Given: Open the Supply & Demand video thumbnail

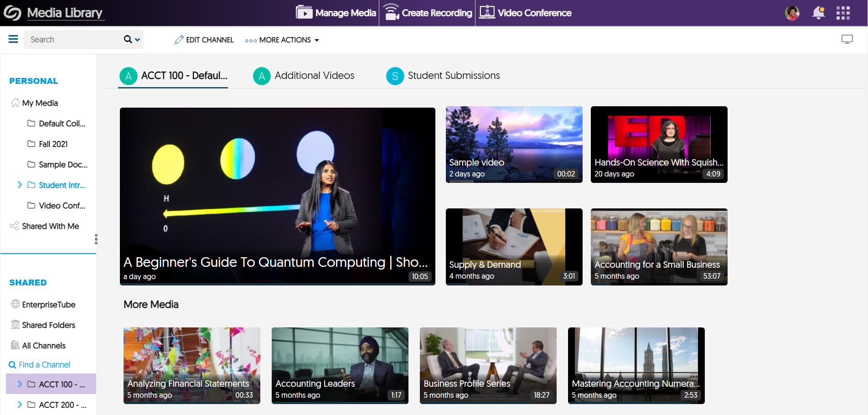Looking at the screenshot, I should pos(514,247).
